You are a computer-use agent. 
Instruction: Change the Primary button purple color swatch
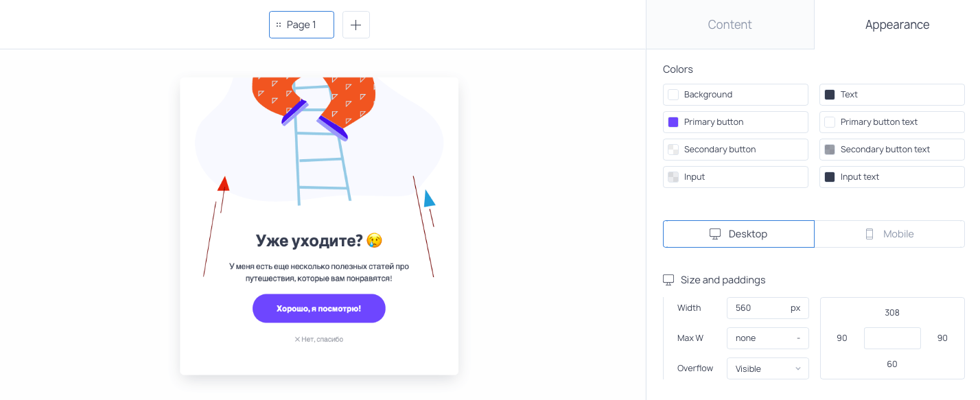pos(673,122)
